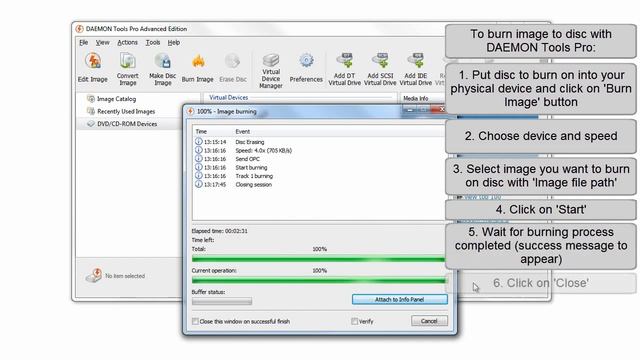The width and height of the screenshot is (640, 360).
Task: Click the Image burning dialog title icon
Action: (190, 111)
